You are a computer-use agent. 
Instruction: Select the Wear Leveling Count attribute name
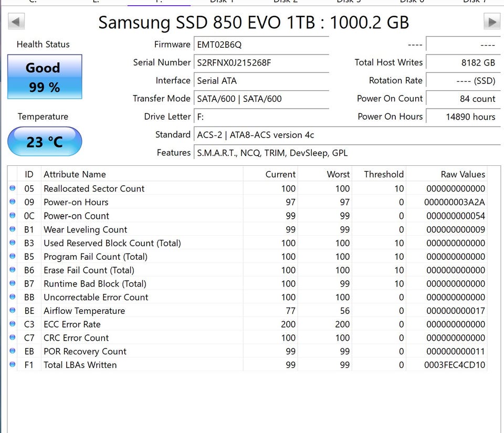coord(85,229)
